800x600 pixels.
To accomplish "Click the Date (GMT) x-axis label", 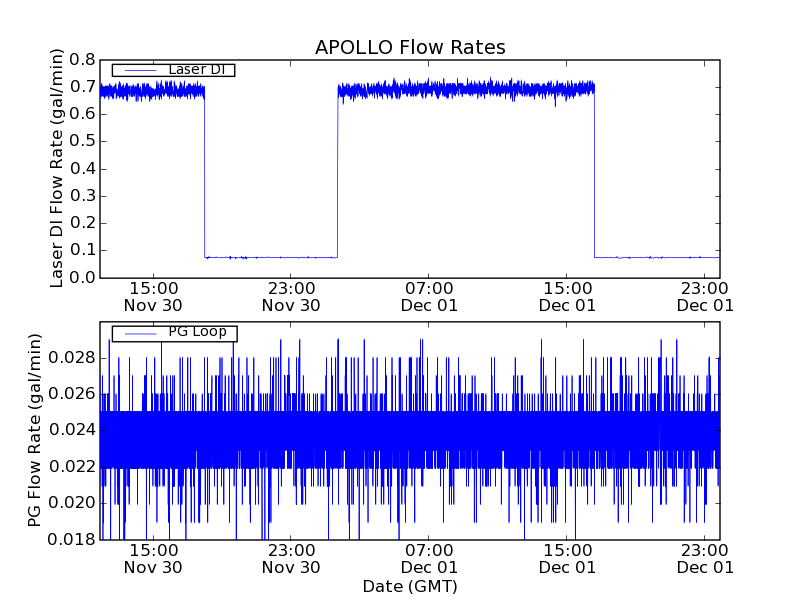I will click(410, 586).
